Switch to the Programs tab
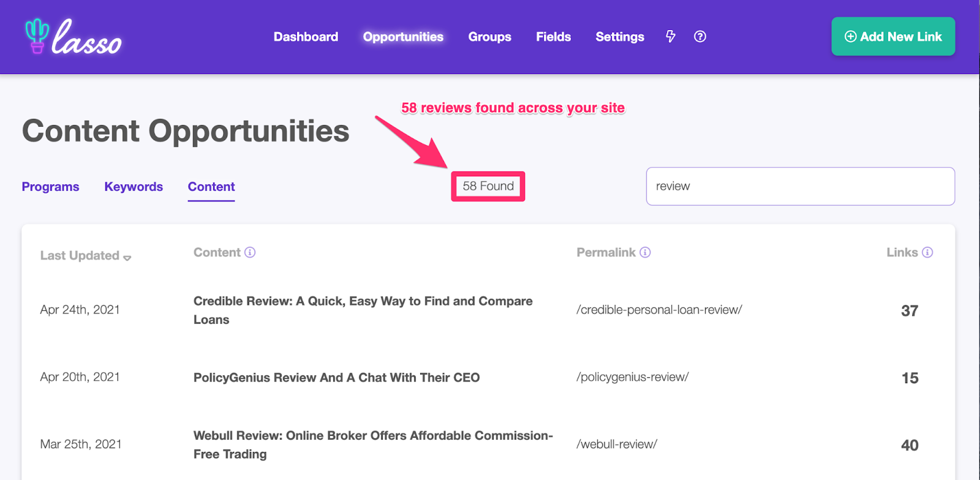The image size is (980, 480). [x=50, y=187]
